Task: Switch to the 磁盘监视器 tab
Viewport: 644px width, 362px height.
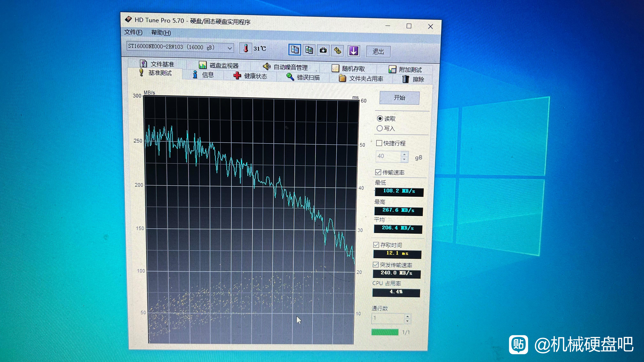Action: pos(219,65)
